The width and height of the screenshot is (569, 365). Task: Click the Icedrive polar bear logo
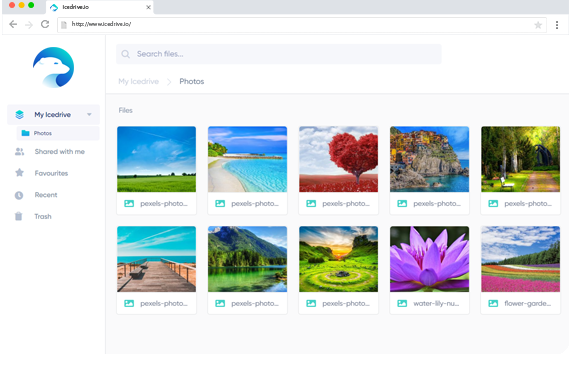point(53,67)
